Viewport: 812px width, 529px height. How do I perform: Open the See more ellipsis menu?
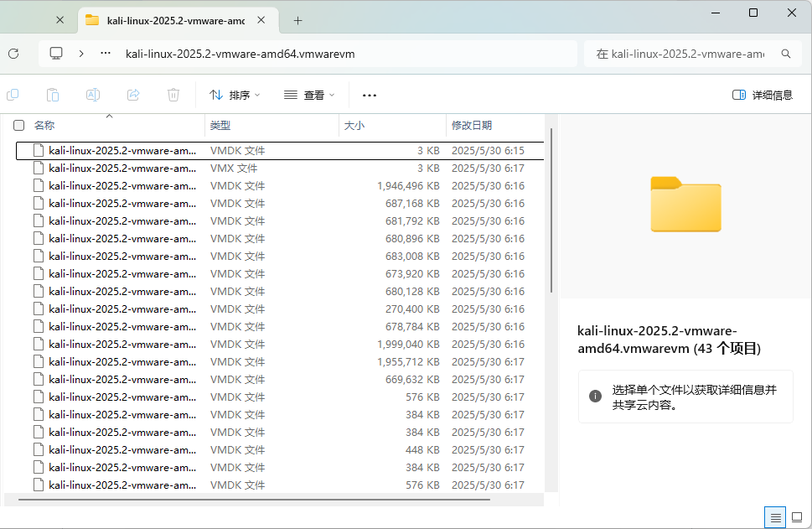pyautogui.click(x=369, y=95)
